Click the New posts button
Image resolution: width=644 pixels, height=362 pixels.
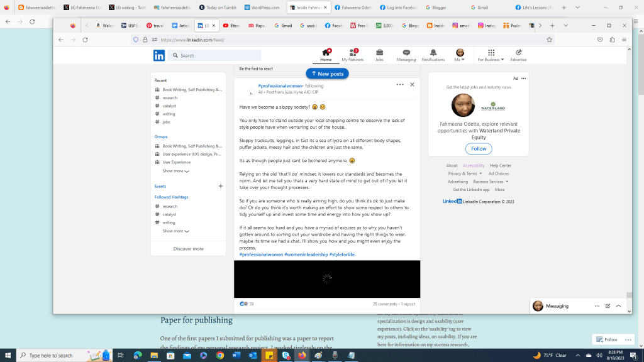point(327,74)
